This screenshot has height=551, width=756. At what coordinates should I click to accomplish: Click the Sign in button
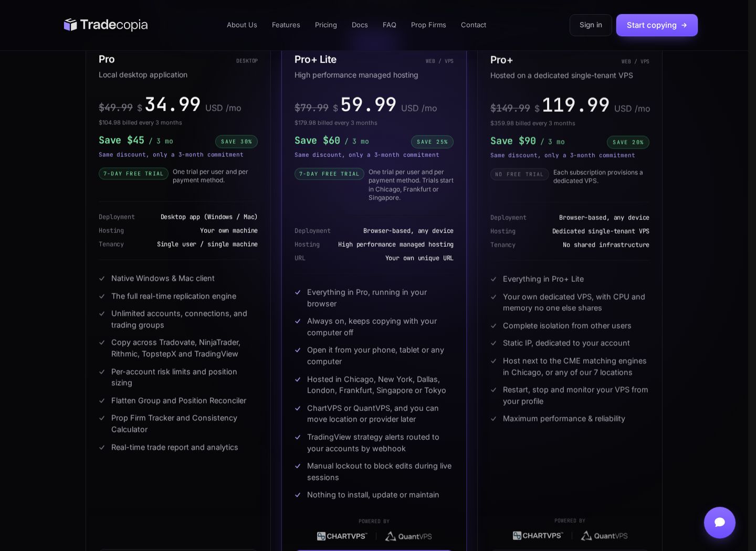pyautogui.click(x=591, y=25)
